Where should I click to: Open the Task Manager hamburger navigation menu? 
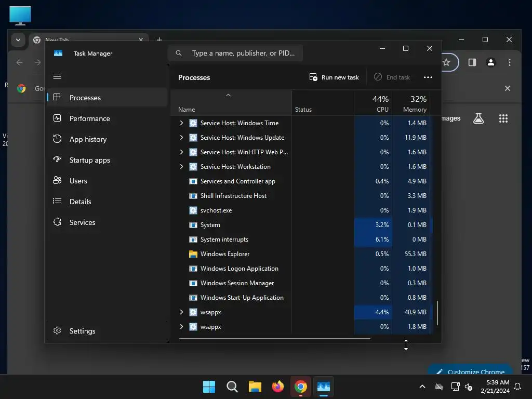[x=57, y=76]
